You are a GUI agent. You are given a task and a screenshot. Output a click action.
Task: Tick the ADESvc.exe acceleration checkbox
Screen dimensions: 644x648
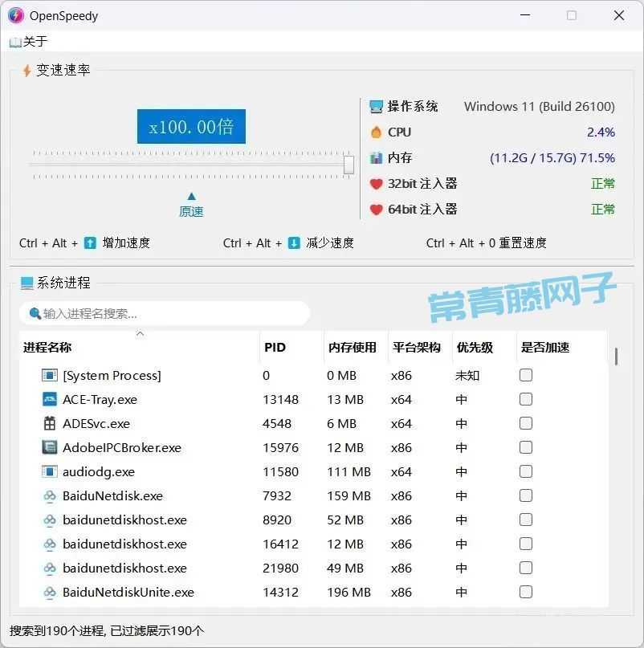tap(526, 423)
